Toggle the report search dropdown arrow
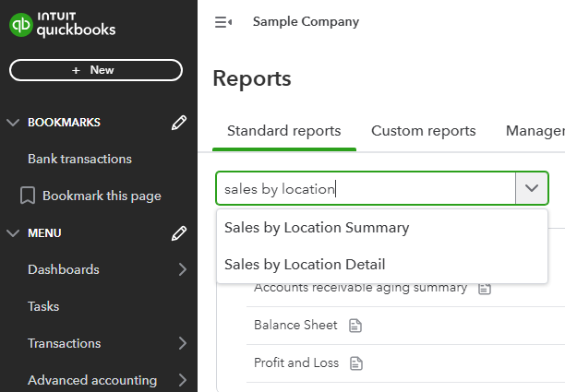Image resolution: width=565 pixels, height=392 pixels. 532,188
